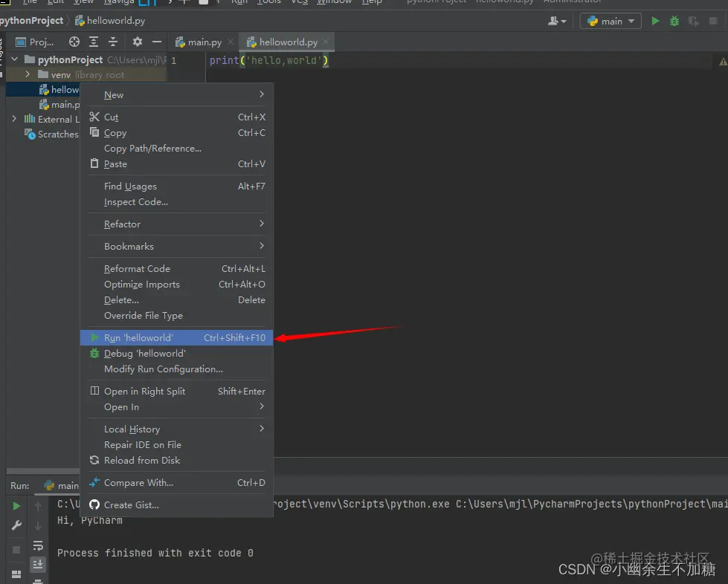Image resolution: width=728 pixels, height=584 pixels.
Task: Click the warning indicator in editor corner
Action: coord(723,62)
